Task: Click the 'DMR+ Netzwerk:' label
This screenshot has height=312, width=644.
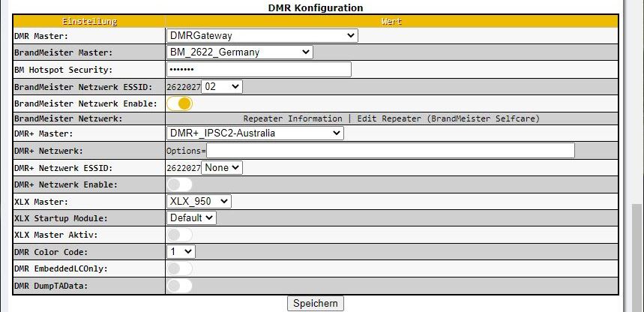Action: click(49, 151)
